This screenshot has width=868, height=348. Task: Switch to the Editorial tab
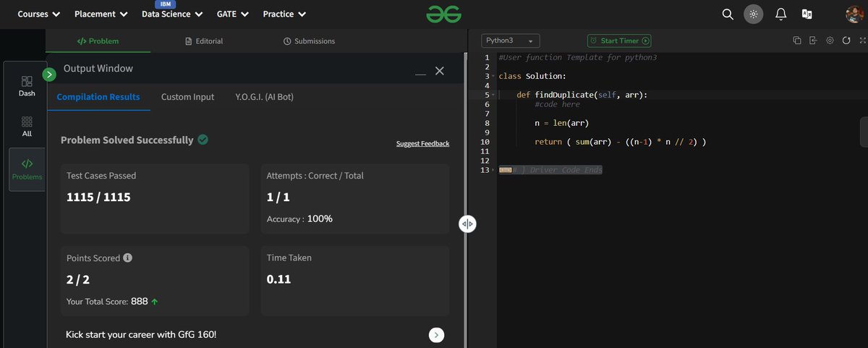(x=204, y=41)
